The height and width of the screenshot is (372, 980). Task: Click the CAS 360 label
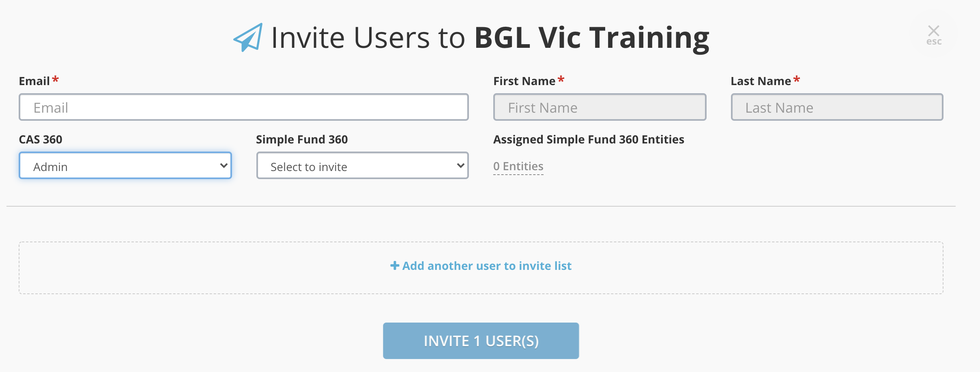click(41, 139)
